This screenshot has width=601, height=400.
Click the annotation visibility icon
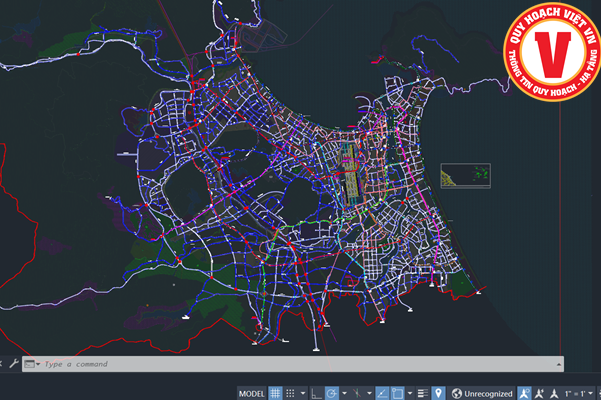pos(524,393)
